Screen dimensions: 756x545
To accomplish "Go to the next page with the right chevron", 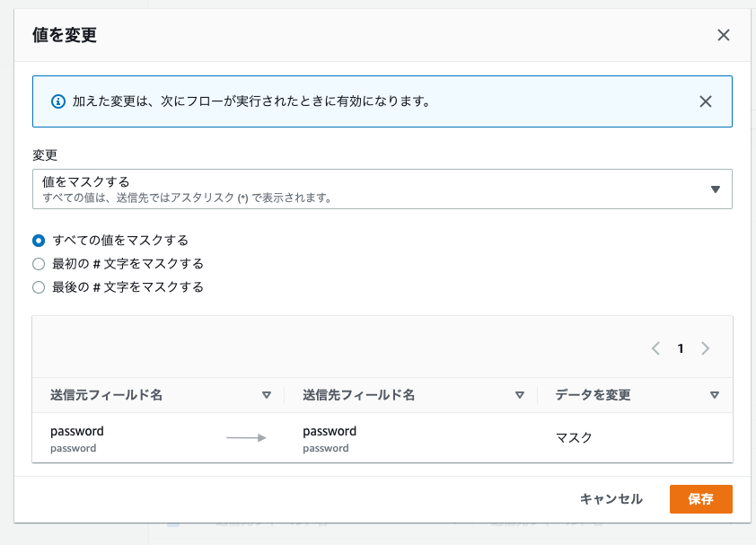I will [707, 348].
